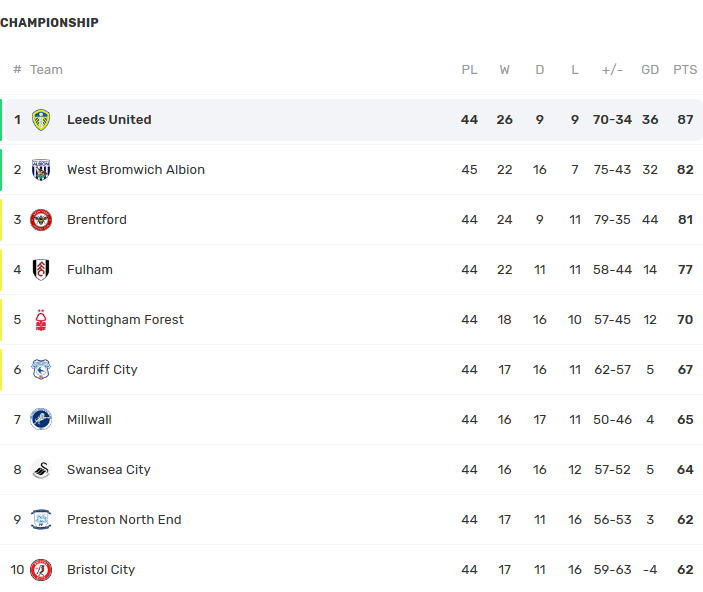
Task: Open the Leeds United team link
Action: pyautogui.click(x=109, y=120)
